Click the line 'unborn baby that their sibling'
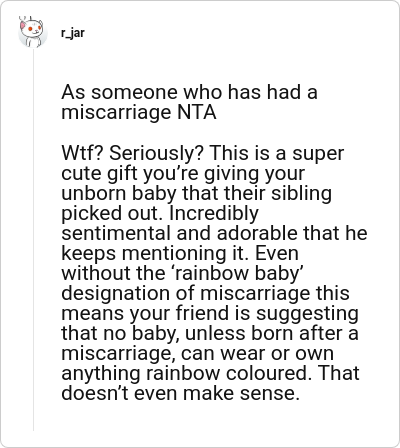 (x=197, y=193)
